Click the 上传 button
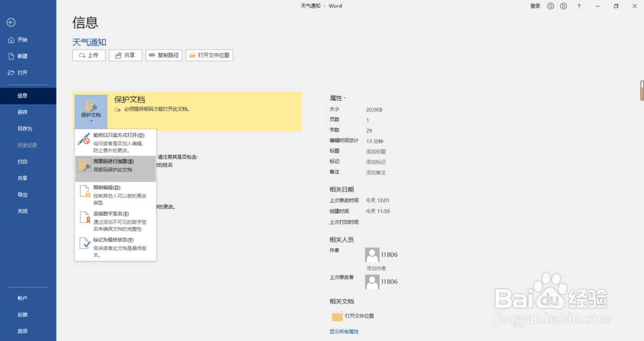The height and width of the screenshot is (341, 644). pyautogui.click(x=89, y=55)
